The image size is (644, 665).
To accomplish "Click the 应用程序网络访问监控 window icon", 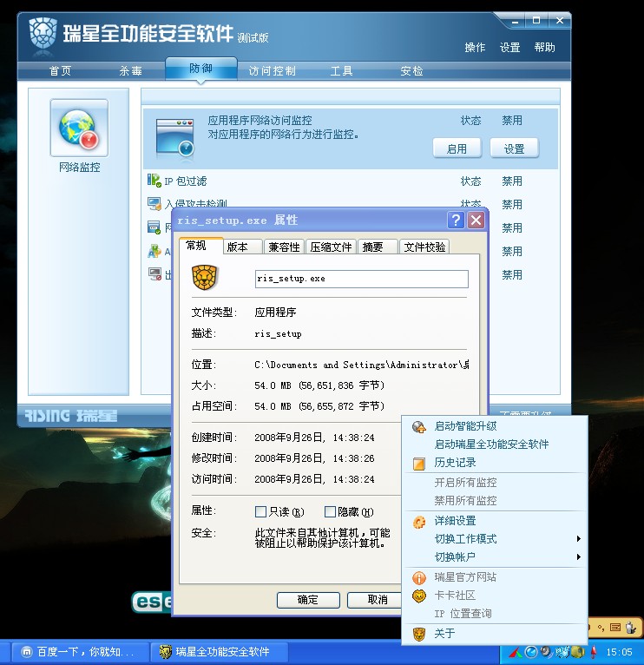I will [x=174, y=137].
